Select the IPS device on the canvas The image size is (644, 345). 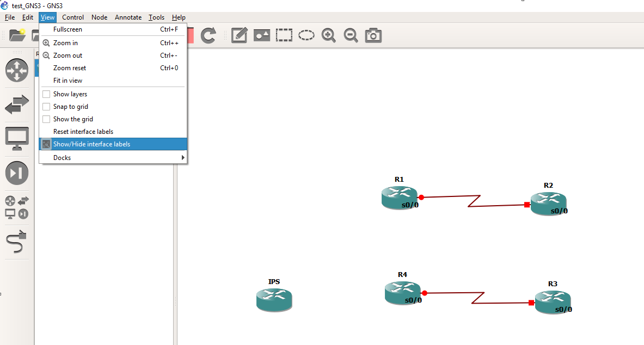pyautogui.click(x=274, y=300)
